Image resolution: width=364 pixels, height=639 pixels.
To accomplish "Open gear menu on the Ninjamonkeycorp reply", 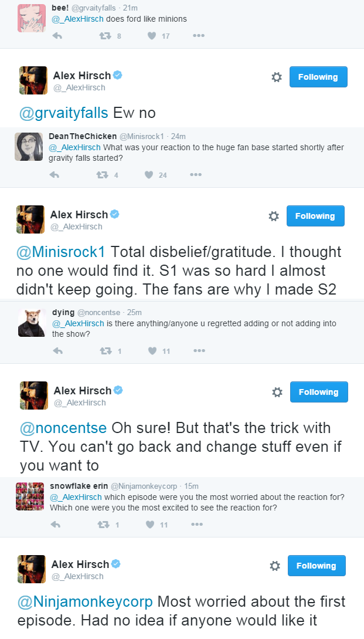I will pos(274,566).
